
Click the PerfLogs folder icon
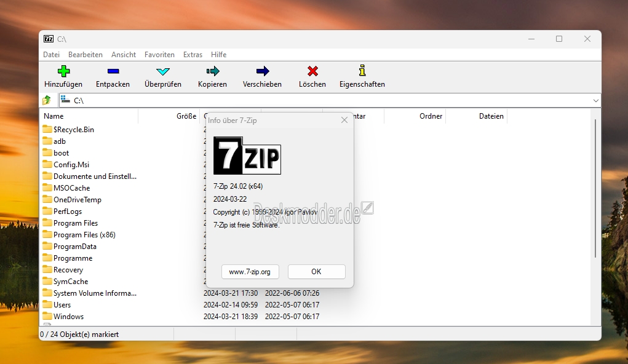pyautogui.click(x=47, y=211)
